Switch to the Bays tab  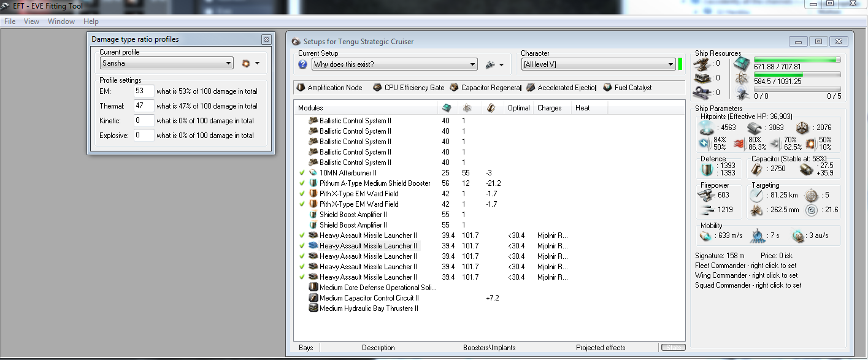click(x=306, y=348)
